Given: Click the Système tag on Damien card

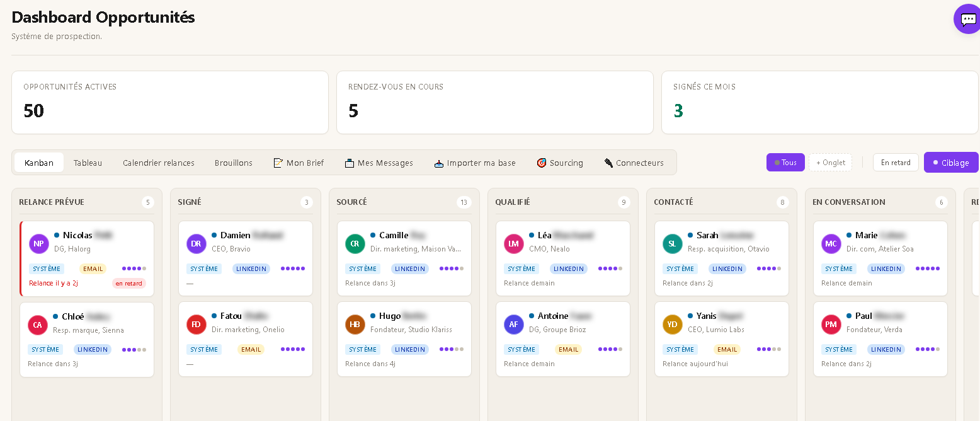Looking at the screenshot, I should coord(205,269).
